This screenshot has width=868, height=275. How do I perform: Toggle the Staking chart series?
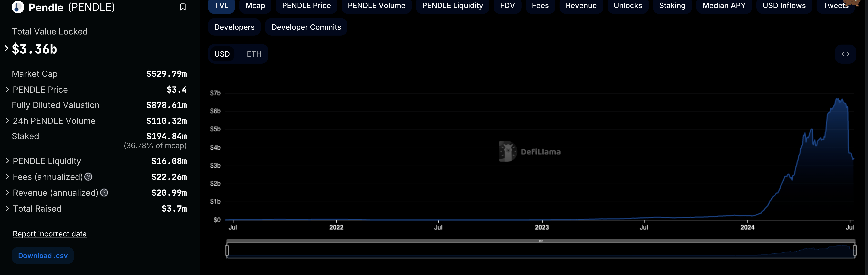(672, 6)
